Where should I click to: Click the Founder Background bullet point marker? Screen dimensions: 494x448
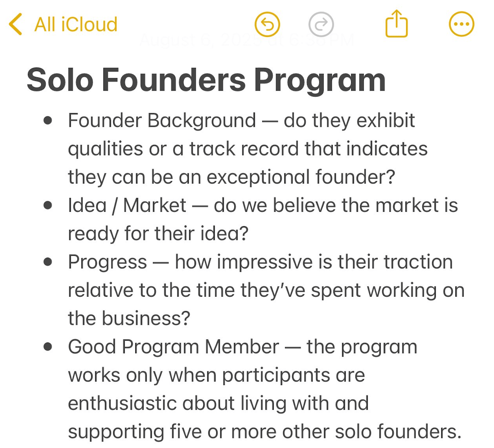click(x=48, y=120)
